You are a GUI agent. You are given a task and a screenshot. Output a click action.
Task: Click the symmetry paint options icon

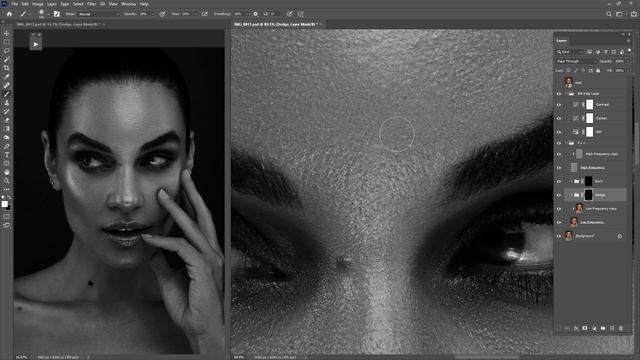tap(300, 14)
